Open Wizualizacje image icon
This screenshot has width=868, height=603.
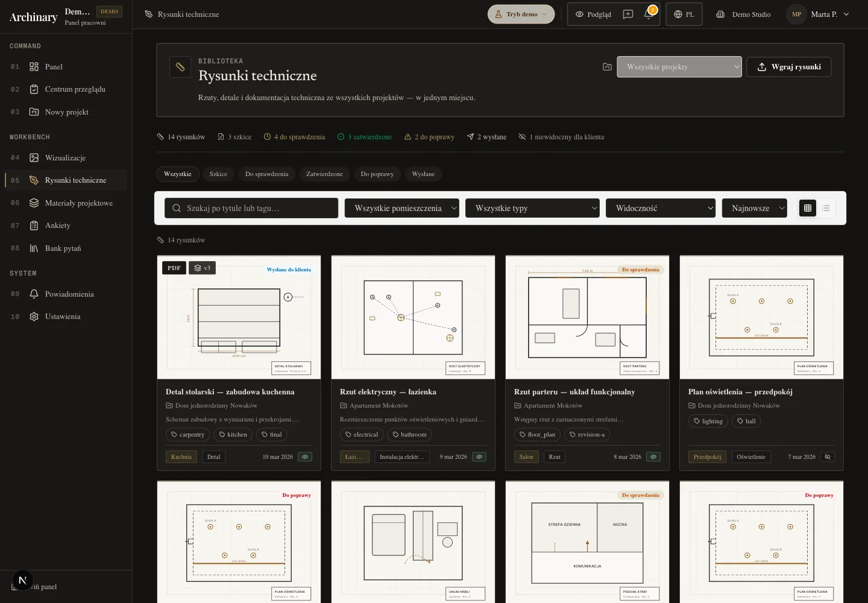point(34,158)
